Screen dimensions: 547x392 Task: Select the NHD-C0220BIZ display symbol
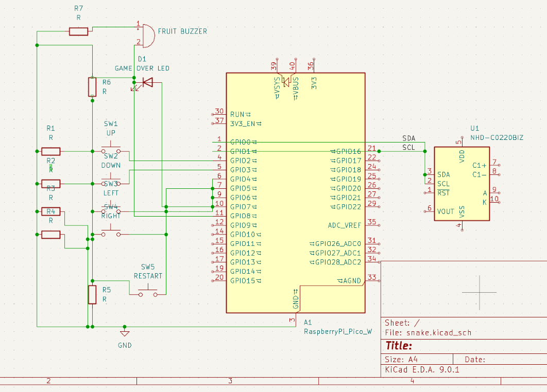tap(461, 184)
